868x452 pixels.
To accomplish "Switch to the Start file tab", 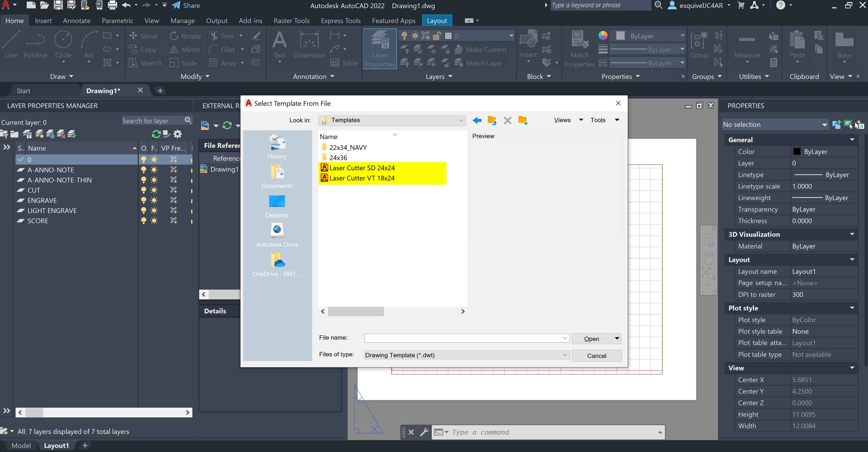I will pos(23,91).
